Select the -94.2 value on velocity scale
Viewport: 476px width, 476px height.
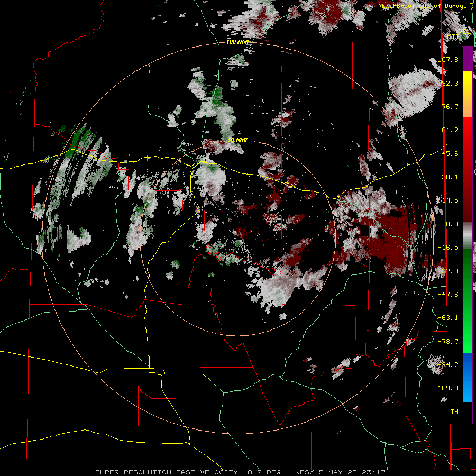pos(448,365)
